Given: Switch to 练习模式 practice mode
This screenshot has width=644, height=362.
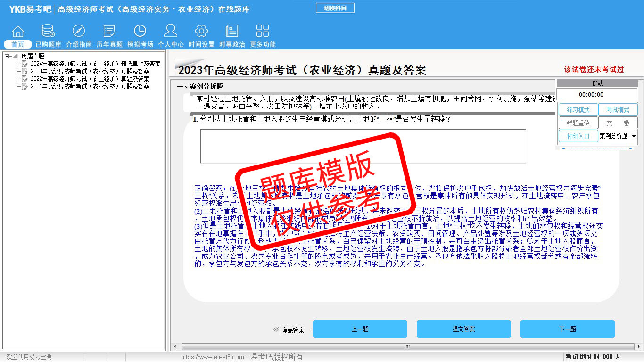Looking at the screenshot, I should click(578, 110).
